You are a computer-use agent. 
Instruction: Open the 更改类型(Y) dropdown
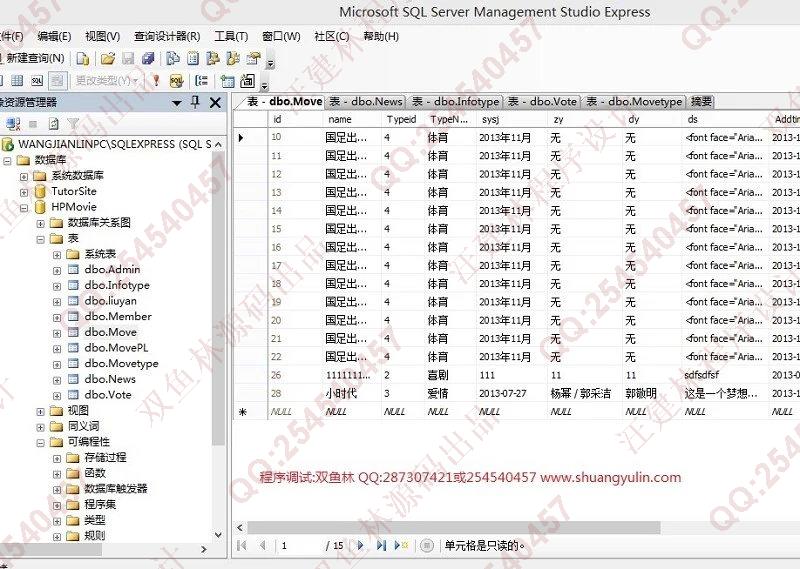click(x=107, y=80)
